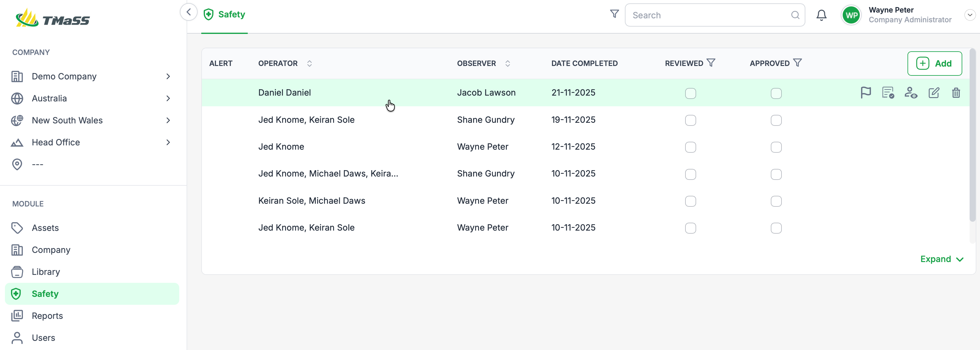Filter by the Approved column funnel

pos(797,63)
